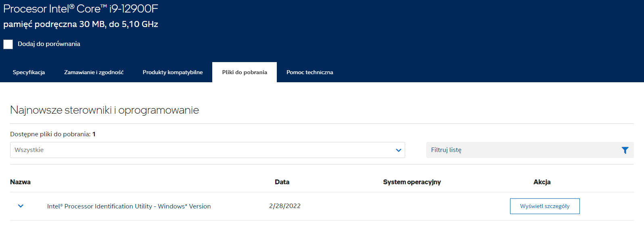Tick the Dodaj do porównania checkbox
The width and height of the screenshot is (644, 229).
pyautogui.click(x=8, y=44)
